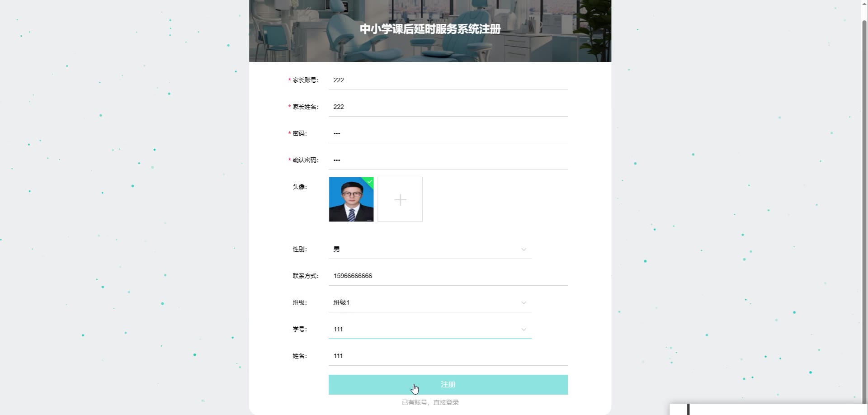Focus the 家长账号 input field

coord(448,80)
